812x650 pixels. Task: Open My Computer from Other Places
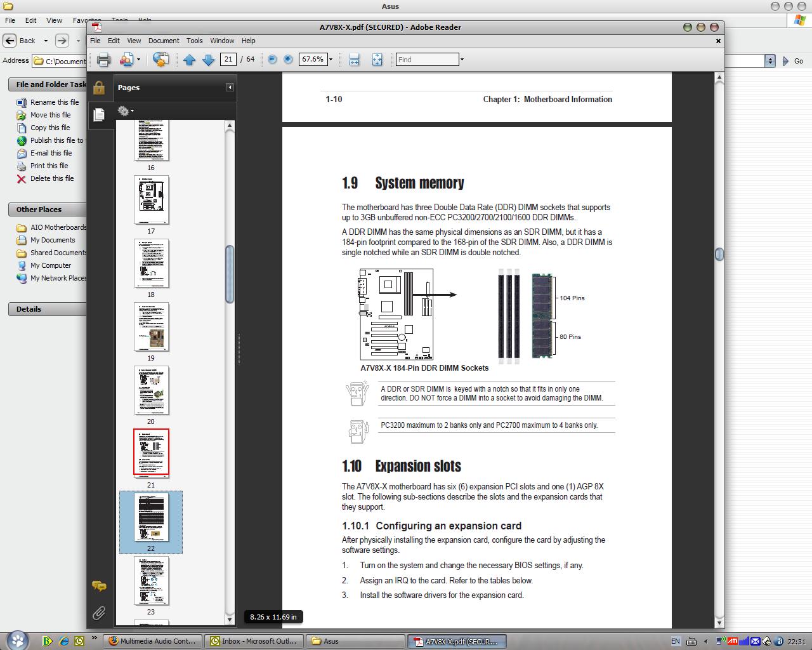(x=51, y=265)
